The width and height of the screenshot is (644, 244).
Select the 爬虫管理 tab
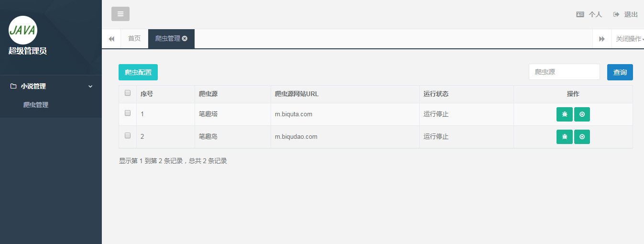[x=168, y=39]
